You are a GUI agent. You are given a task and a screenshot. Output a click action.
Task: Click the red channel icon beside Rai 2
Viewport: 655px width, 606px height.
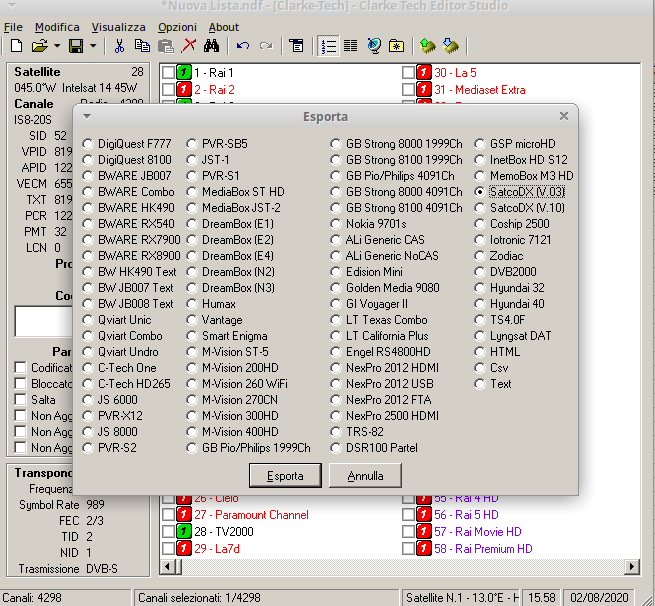184,89
